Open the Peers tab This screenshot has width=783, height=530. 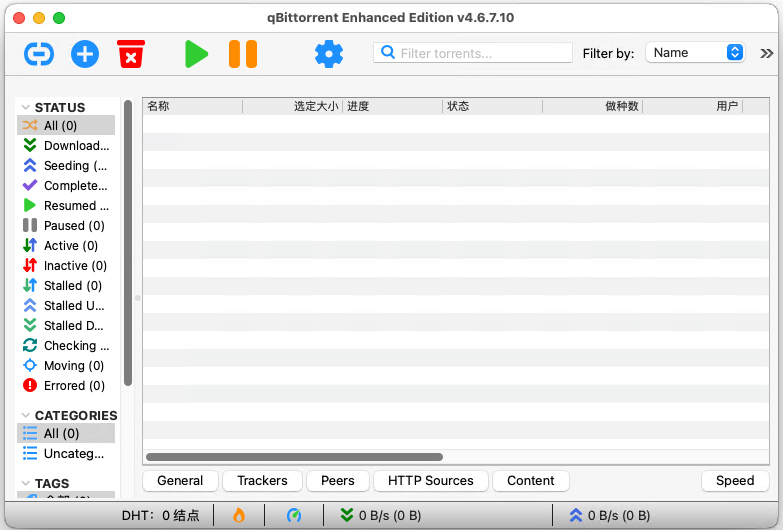[338, 481]
